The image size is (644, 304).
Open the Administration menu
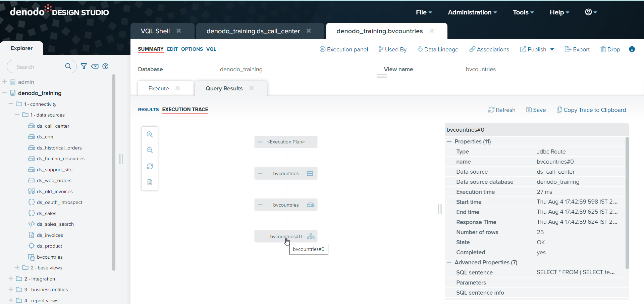(x=472, y=12)
